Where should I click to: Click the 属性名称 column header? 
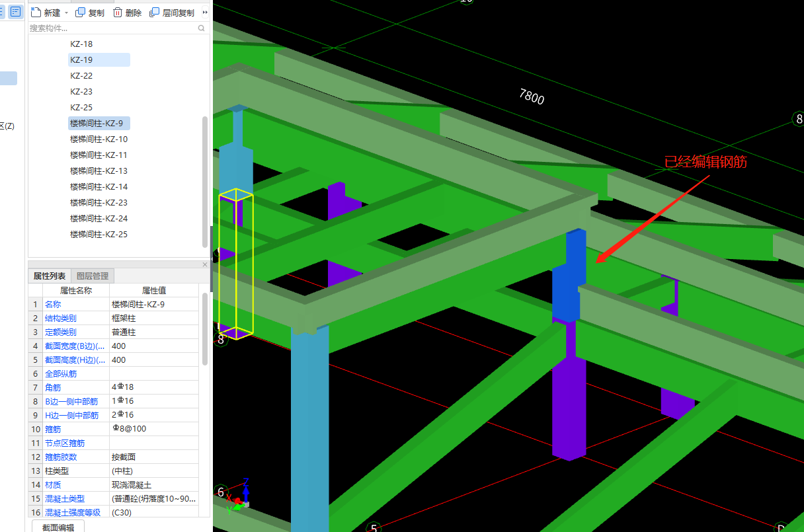coord(76,290)
